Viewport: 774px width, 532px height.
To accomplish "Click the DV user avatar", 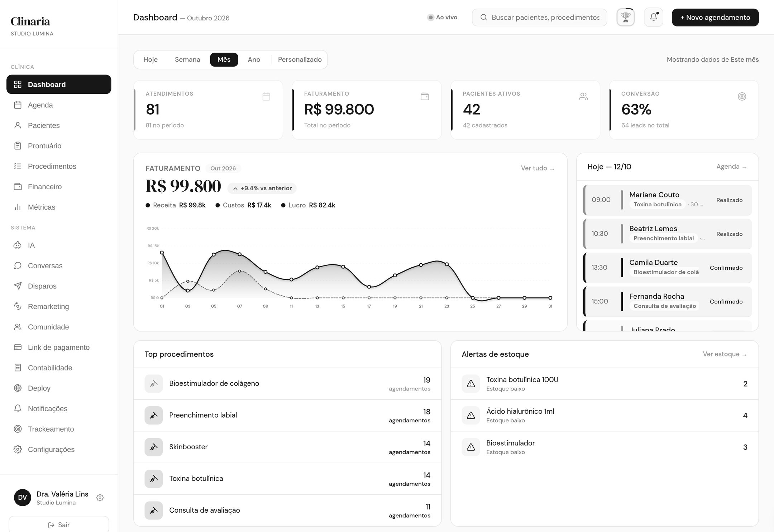I will tap(22, 498).
